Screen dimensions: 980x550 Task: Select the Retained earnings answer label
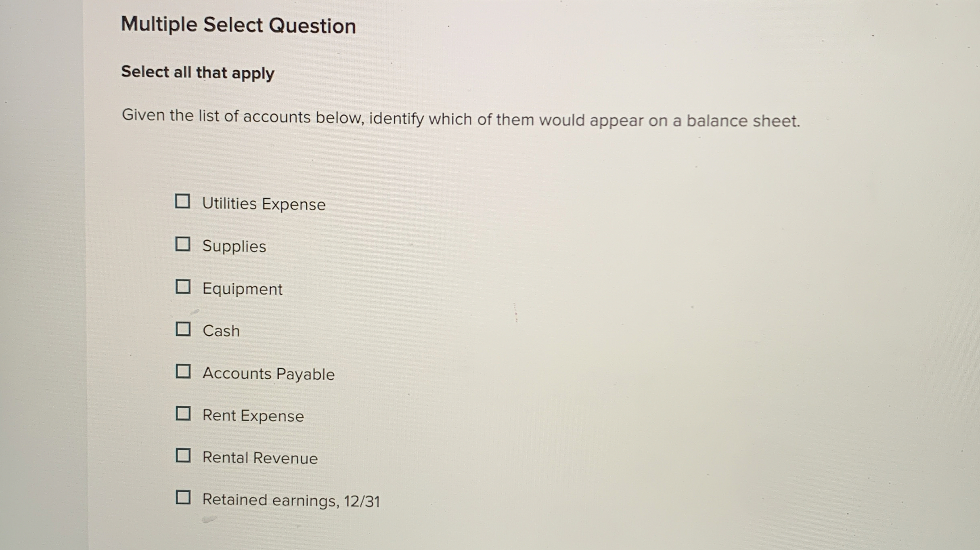click(291, 500)
